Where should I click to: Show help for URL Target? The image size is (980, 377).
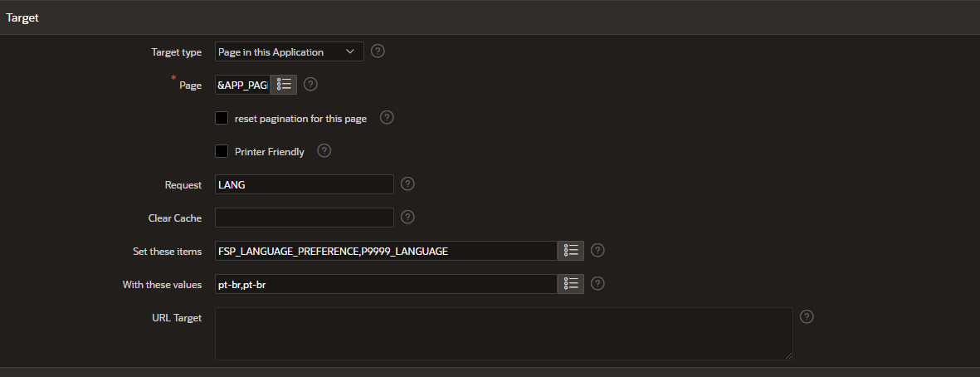coord(807,317)
